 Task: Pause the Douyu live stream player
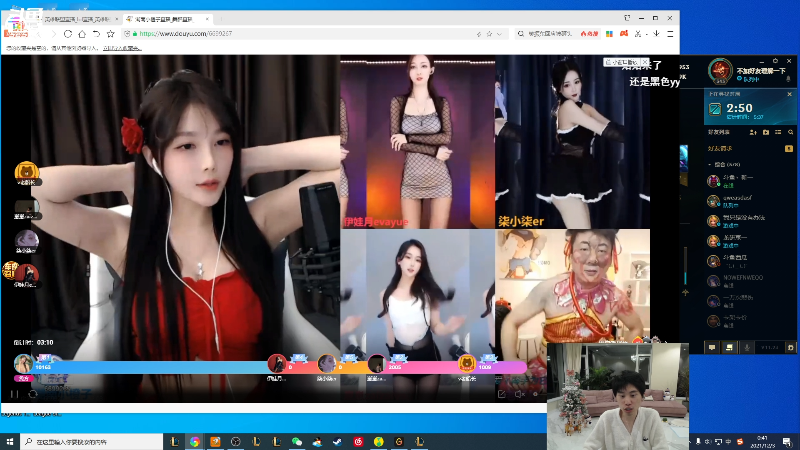(14, 394)
